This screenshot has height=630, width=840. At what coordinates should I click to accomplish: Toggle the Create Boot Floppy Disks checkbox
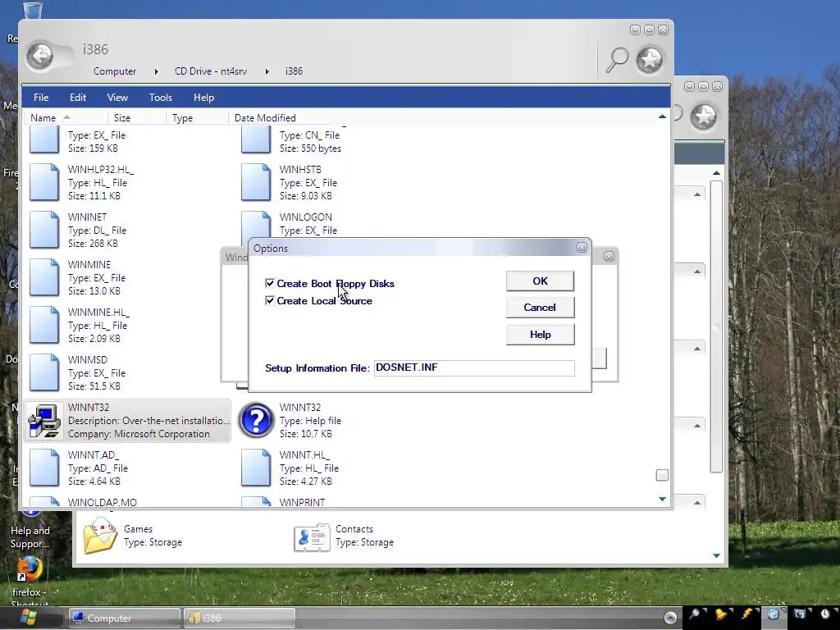click(269, 283)
